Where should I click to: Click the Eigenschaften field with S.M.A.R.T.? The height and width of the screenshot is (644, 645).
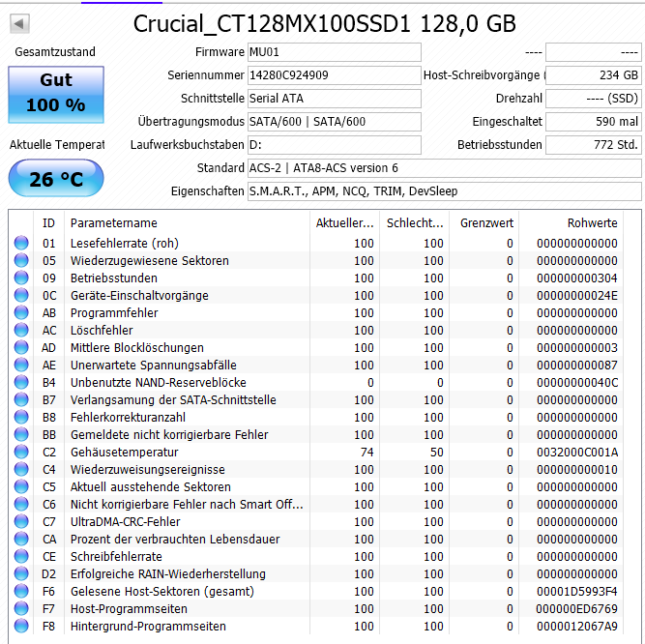point(444,191)
